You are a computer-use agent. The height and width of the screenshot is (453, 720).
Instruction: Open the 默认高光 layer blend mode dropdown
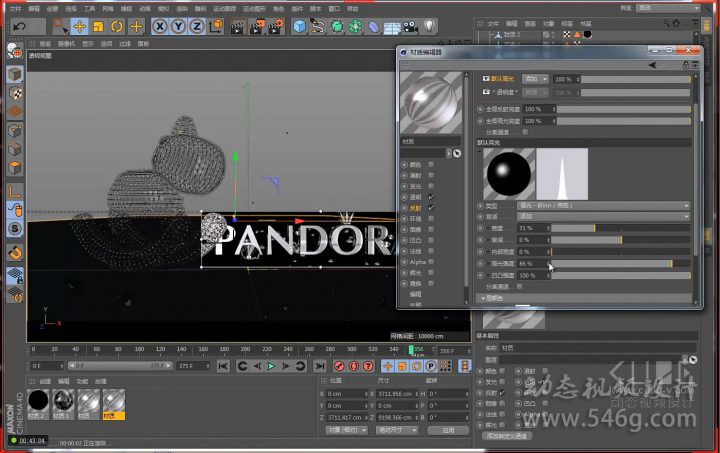tap(535, 79)
